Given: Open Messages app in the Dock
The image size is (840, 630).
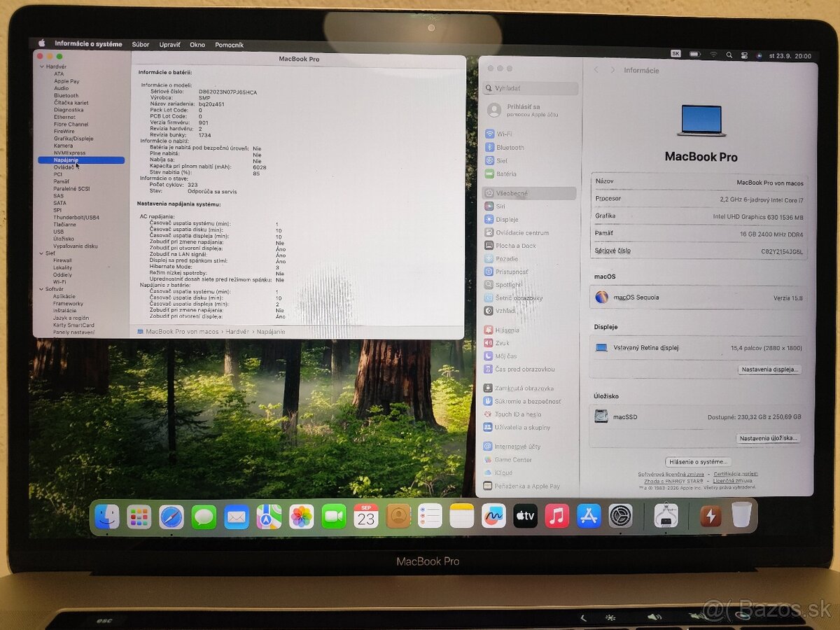Looking at the screenshot, I should [x=204, y=517].
